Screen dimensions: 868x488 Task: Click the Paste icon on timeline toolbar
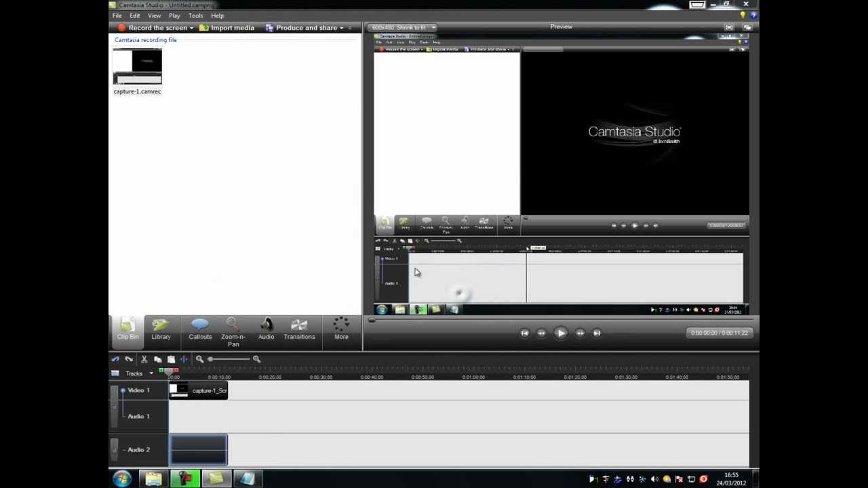click(171, 359)
